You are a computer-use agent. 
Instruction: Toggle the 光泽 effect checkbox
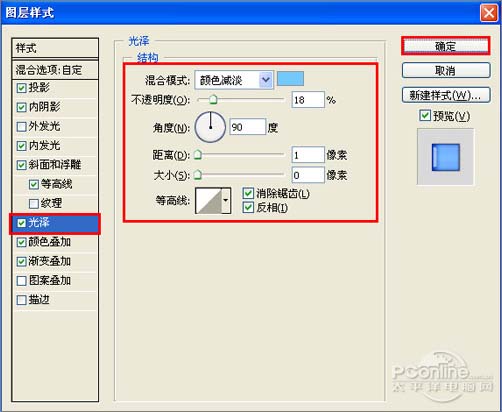[x=21, y=223]
